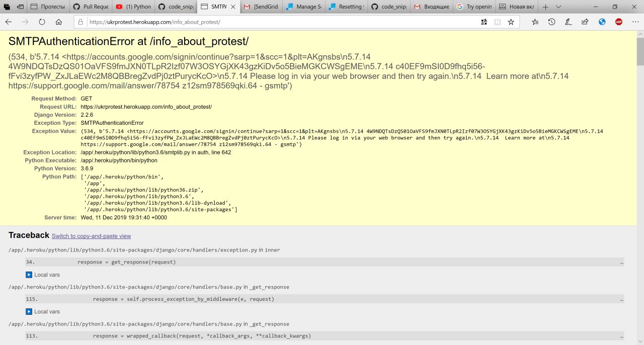Open the Adblock Plus ABP icon
The height and width of the screenshot is (345, 644).
[619, 22]
